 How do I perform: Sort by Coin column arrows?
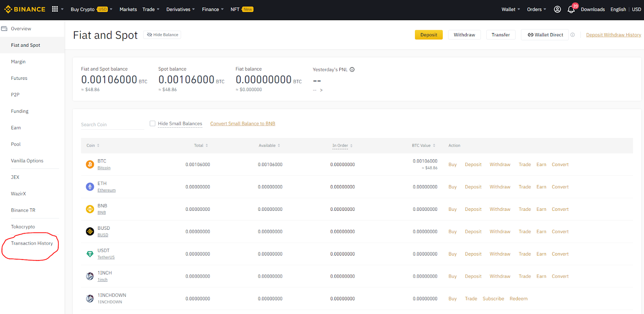(x=98, y=146)
